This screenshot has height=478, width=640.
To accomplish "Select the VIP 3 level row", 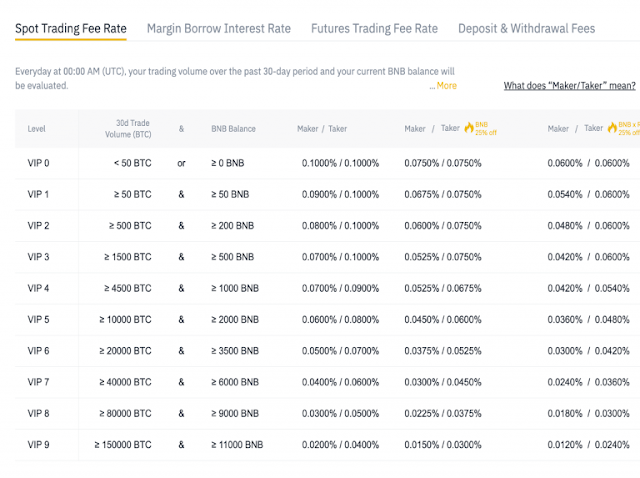I will point(38,257).
